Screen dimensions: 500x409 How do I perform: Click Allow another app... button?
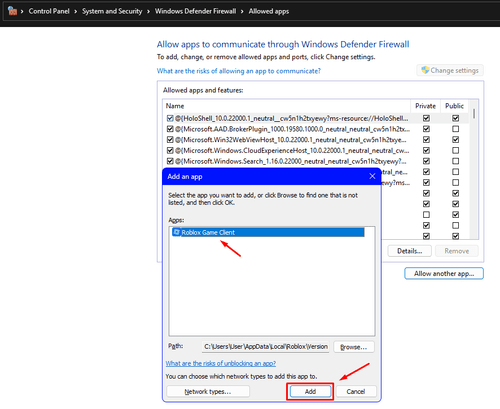click(x=444, y=274)
